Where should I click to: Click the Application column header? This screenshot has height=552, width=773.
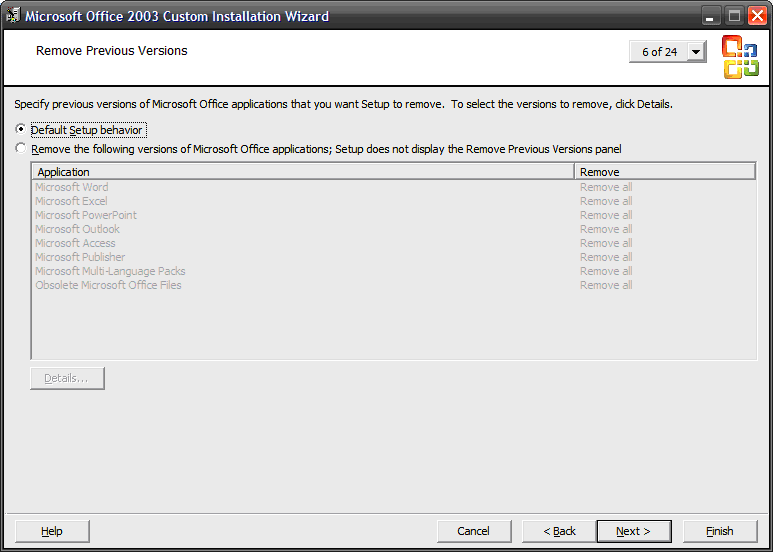coord(303,172)
